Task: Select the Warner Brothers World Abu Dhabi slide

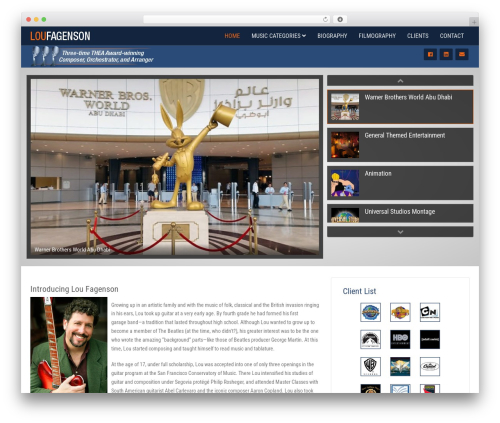Action: coord(400,107)
